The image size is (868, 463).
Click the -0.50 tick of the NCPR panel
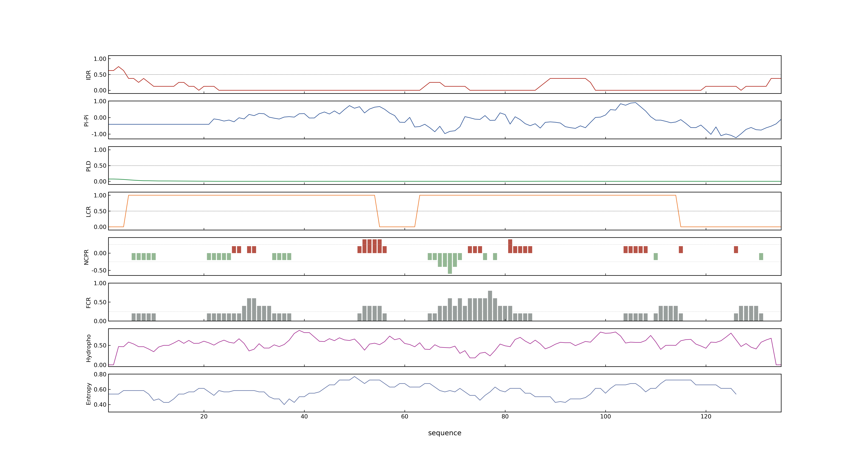[99, 271]
